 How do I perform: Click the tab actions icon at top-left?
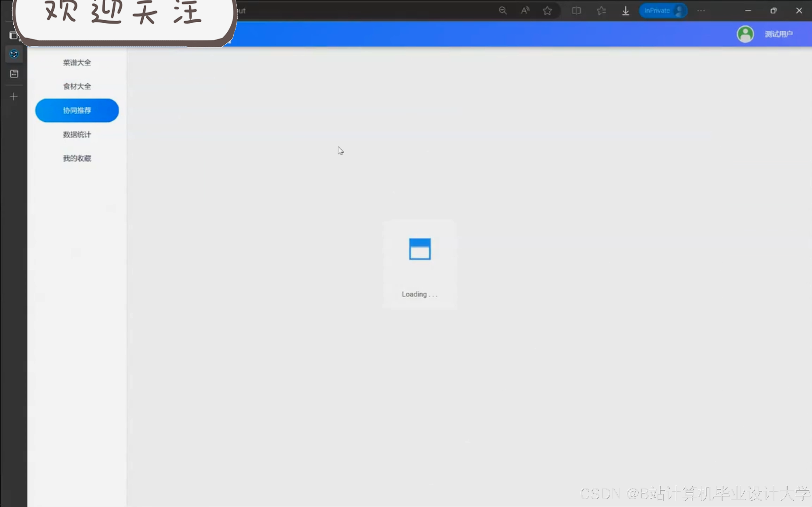(14, 35)
